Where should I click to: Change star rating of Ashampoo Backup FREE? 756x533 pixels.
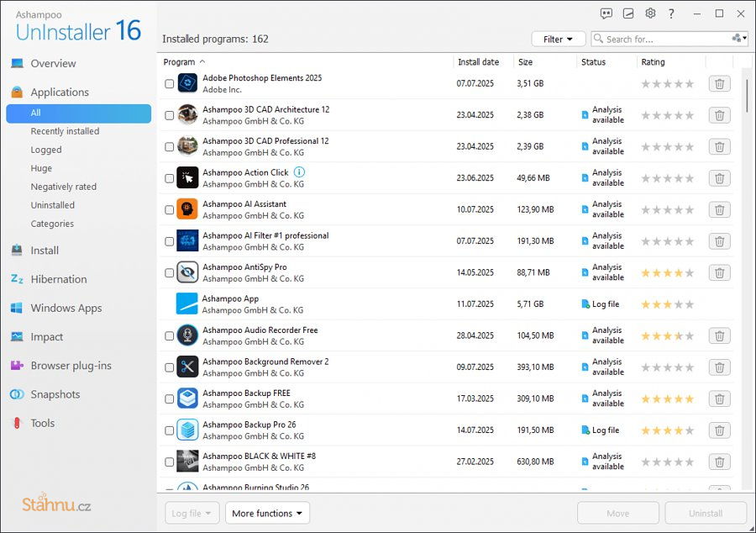667,398
